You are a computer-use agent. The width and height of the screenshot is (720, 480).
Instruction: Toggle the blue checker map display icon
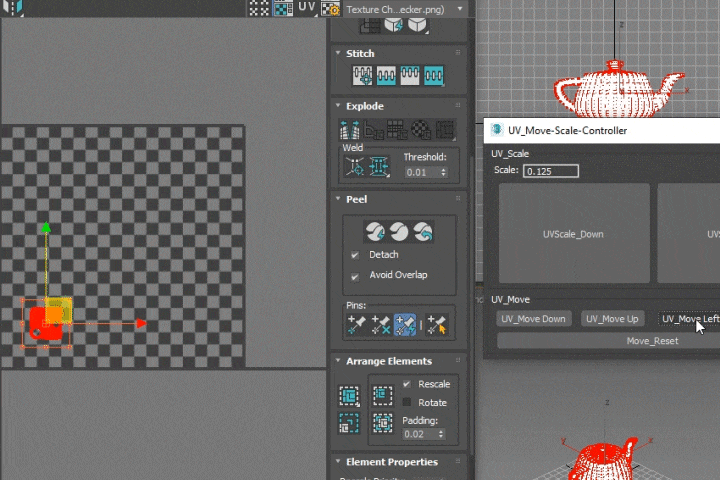click(283, 8)
